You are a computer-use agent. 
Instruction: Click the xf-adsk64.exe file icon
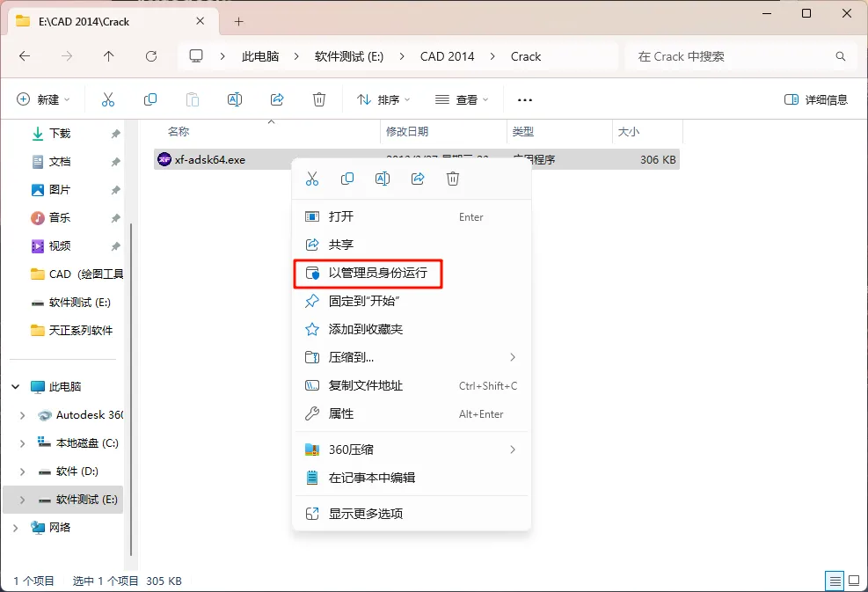164,159
